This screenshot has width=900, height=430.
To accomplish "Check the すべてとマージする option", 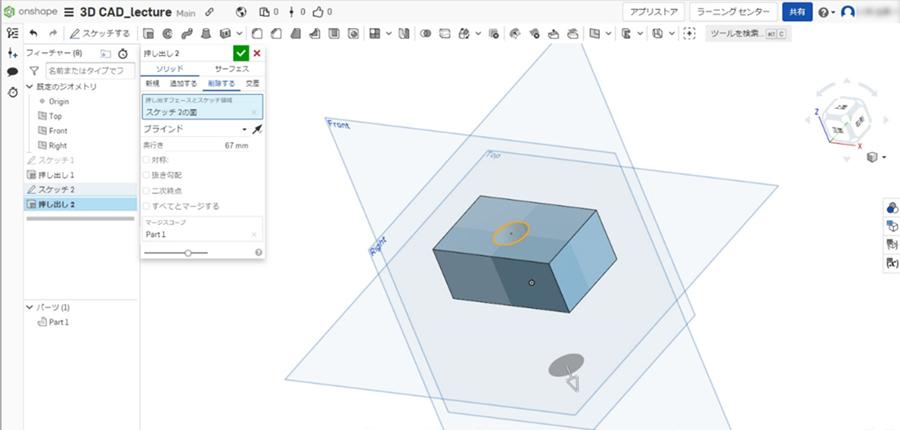I will point(147,206).
